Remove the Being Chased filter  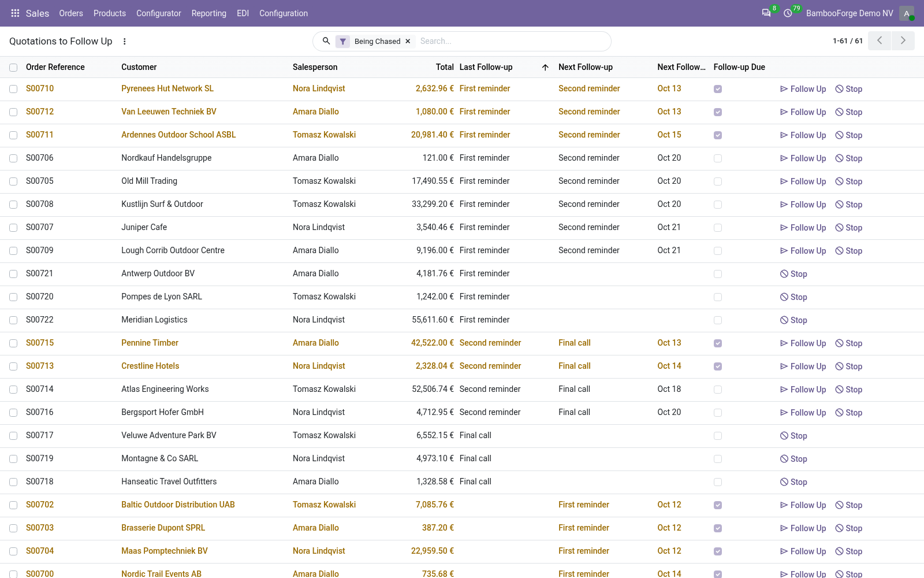[408, 41]
